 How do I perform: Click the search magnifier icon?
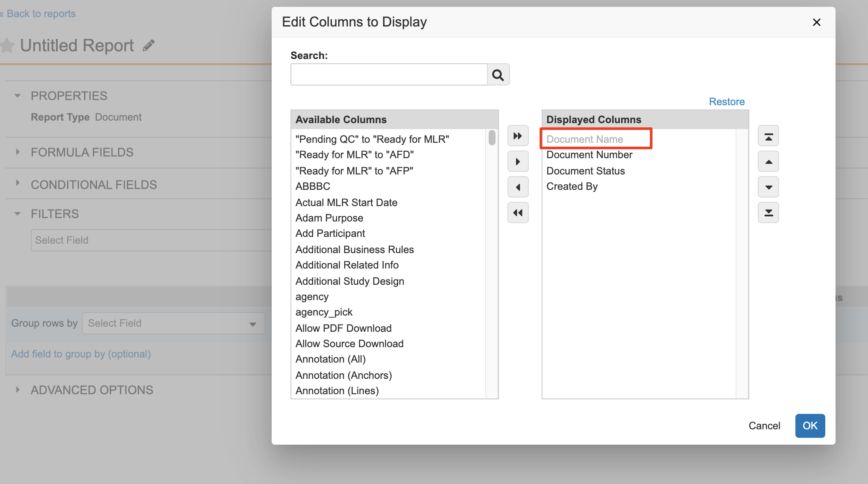498,75
